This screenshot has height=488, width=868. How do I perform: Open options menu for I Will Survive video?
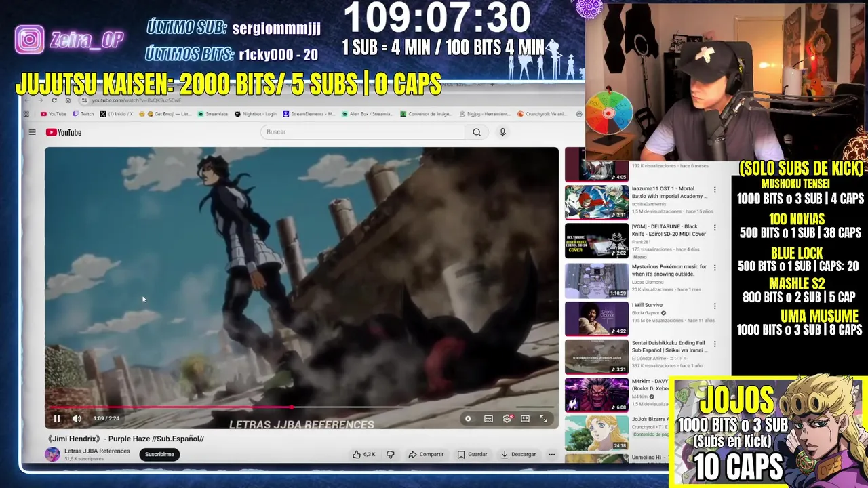(x=714, y=306)
